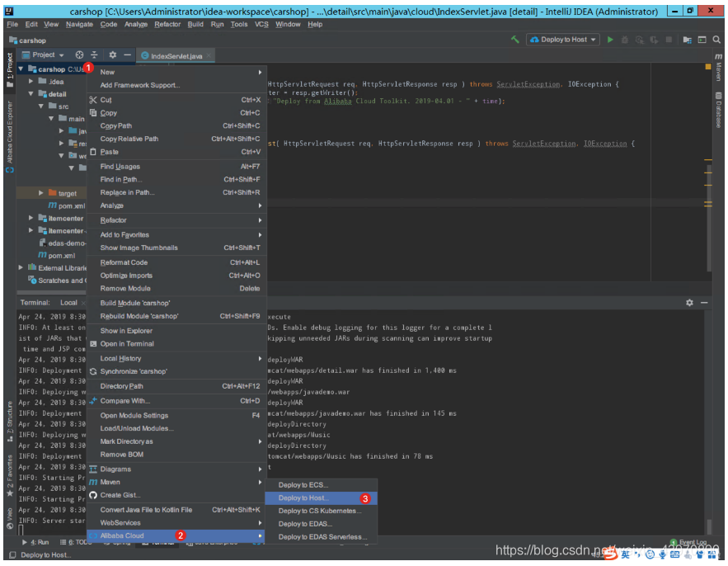Open Database side tool window
The height and width of the screenshot is (566, 728).
(719, 109)
